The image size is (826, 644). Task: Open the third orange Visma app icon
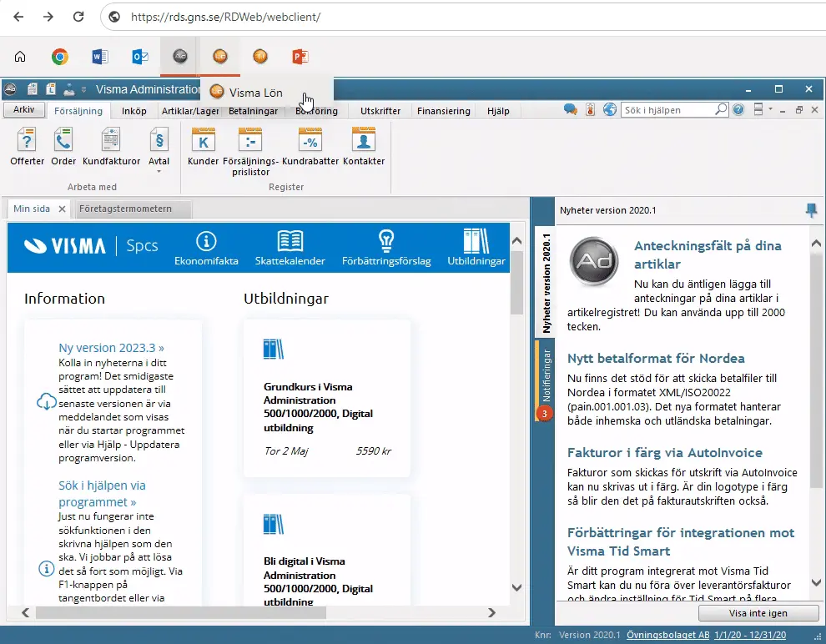[260, 56]
